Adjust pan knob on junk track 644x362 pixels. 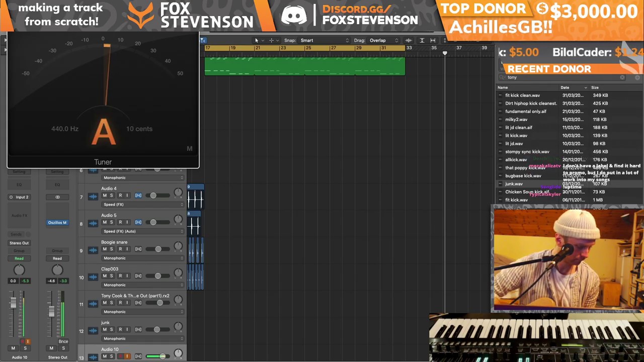(178, 327)
